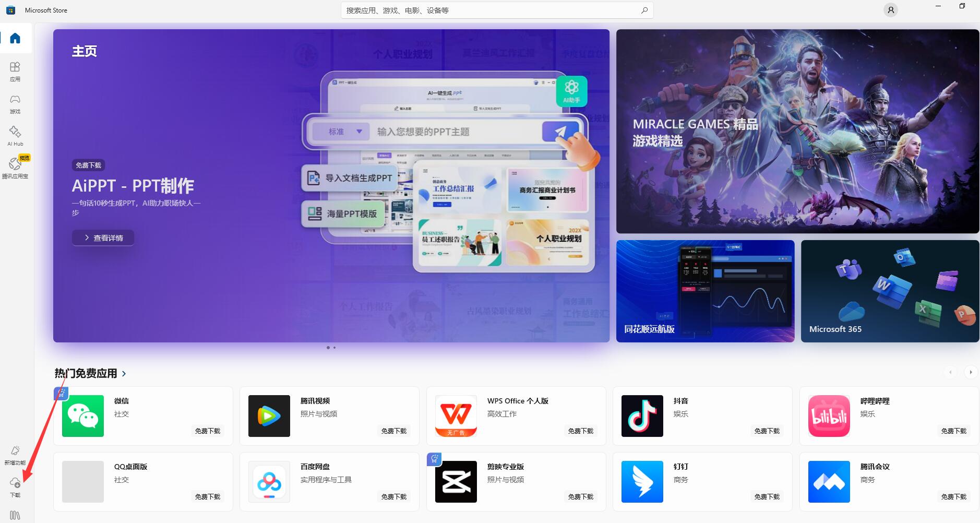Viewport: 980px width, 523px height.
Task: Click the 百度网盘 app icon
Action: 269,482
